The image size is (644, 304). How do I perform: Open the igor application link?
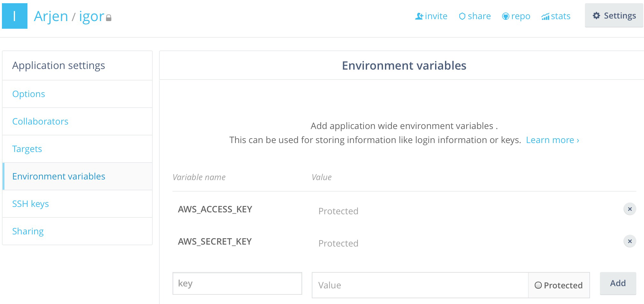(x=92, y=16)
